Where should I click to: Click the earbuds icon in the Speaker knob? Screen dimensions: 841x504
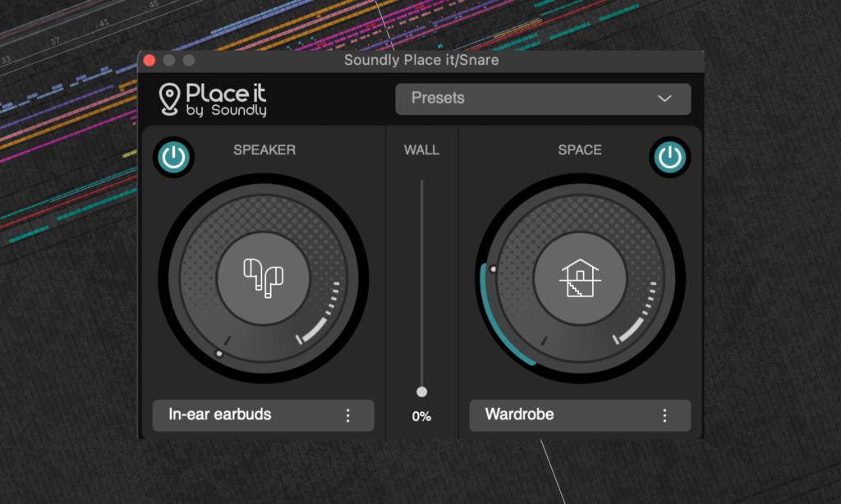tap(263, 278)
